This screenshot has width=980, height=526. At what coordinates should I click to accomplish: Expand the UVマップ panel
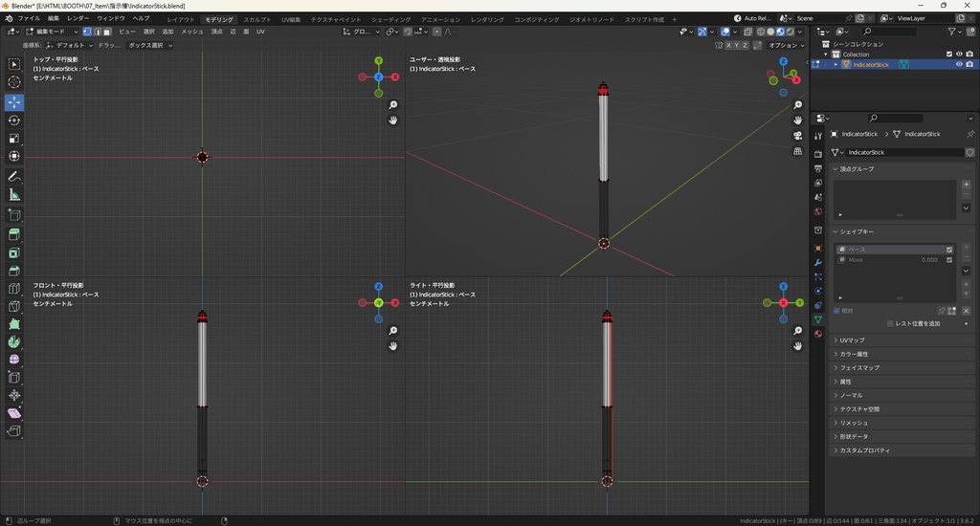852,340
